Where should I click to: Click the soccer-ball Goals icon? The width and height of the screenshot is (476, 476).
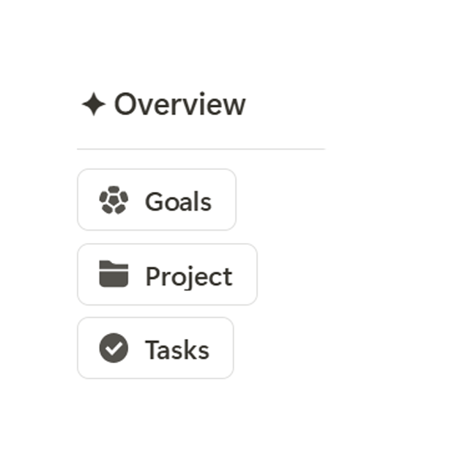point(114,200)
